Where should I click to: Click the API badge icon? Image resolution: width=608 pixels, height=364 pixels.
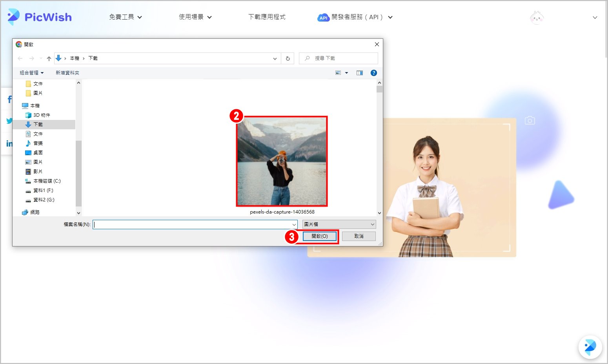323,18
